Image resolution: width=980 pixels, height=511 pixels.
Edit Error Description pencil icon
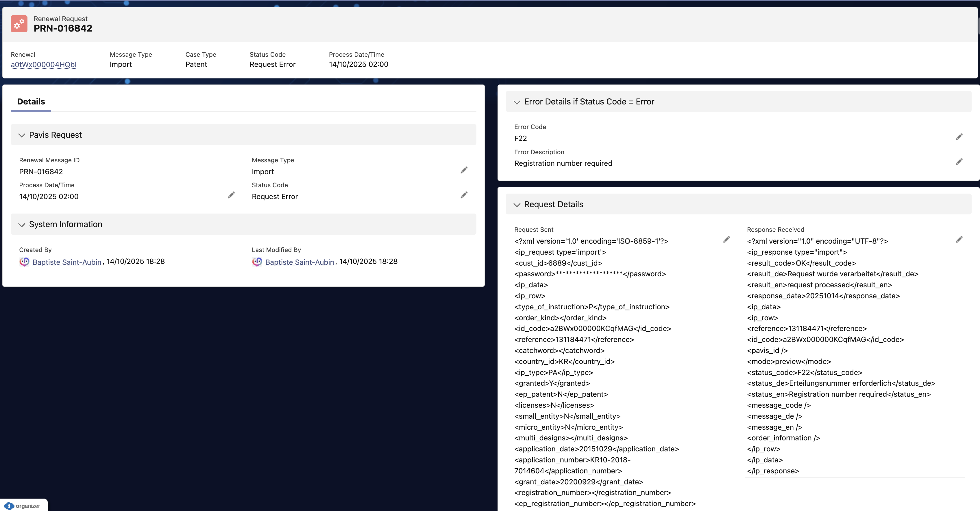pyautogui.click(x=959, y=162)
